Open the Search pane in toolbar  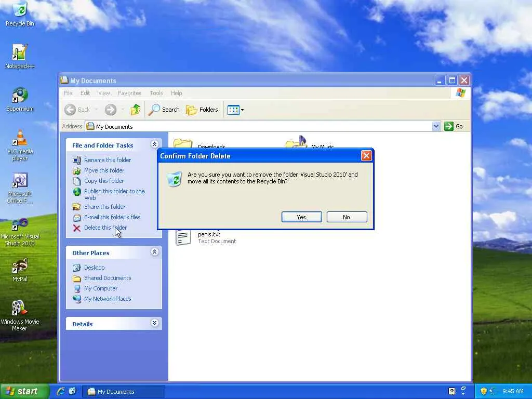(x=164, y=110)
